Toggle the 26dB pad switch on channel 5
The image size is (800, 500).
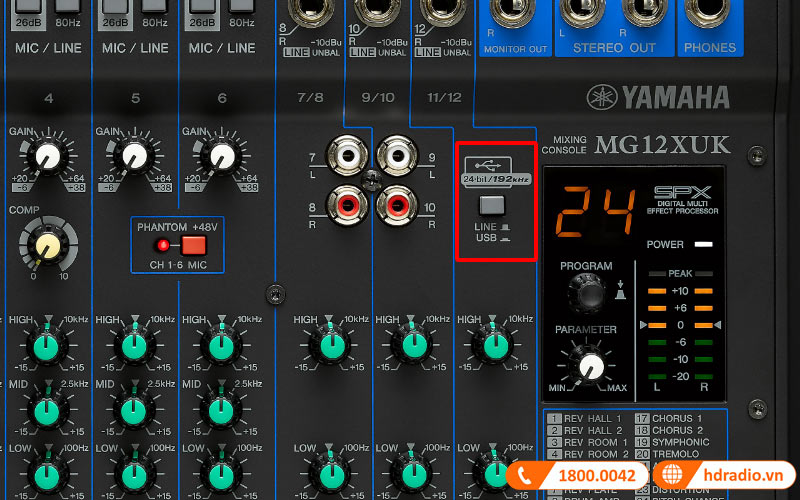coord(115,6)
